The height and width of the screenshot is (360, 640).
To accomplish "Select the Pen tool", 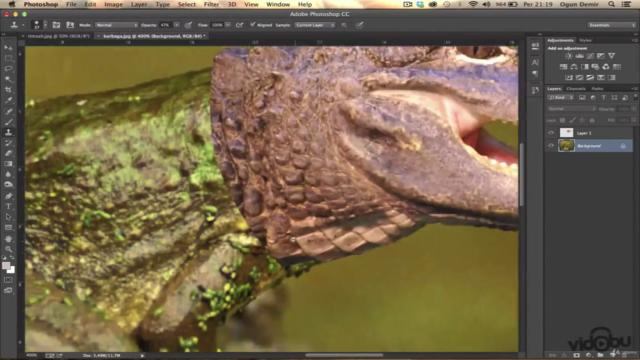I will point(8,196).
